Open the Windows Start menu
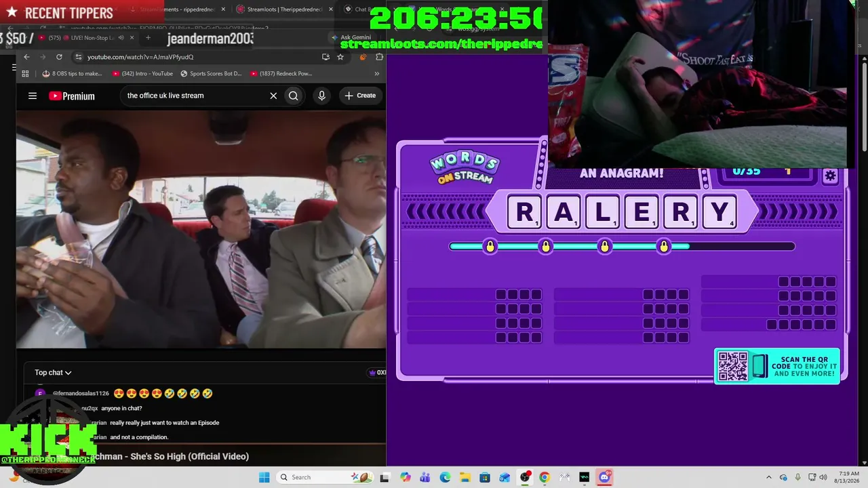 click(x=264, y=477)
